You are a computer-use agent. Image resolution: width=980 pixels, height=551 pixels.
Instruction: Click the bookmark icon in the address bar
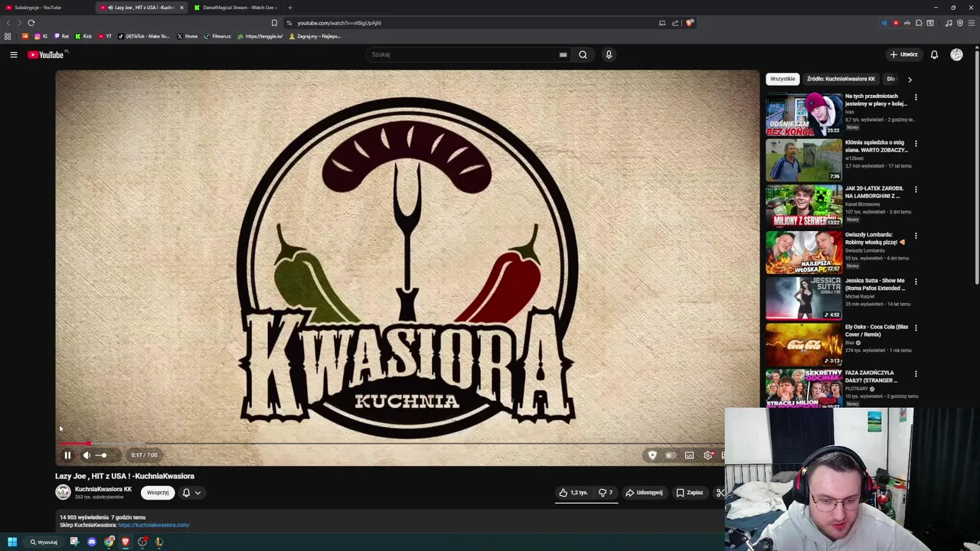tap(274, 23)
